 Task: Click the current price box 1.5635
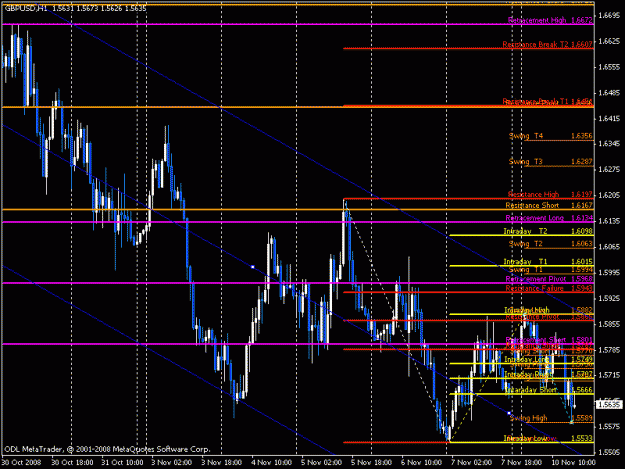click(x=609, y=405)
